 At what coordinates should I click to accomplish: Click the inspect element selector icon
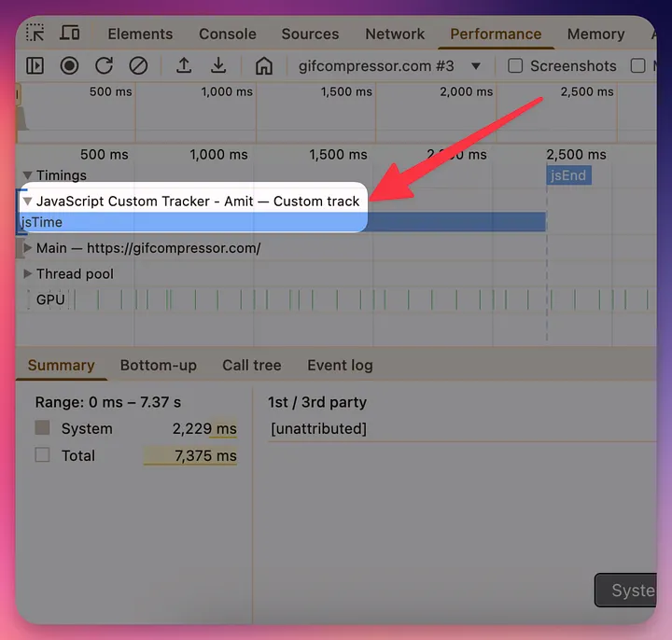35,34
